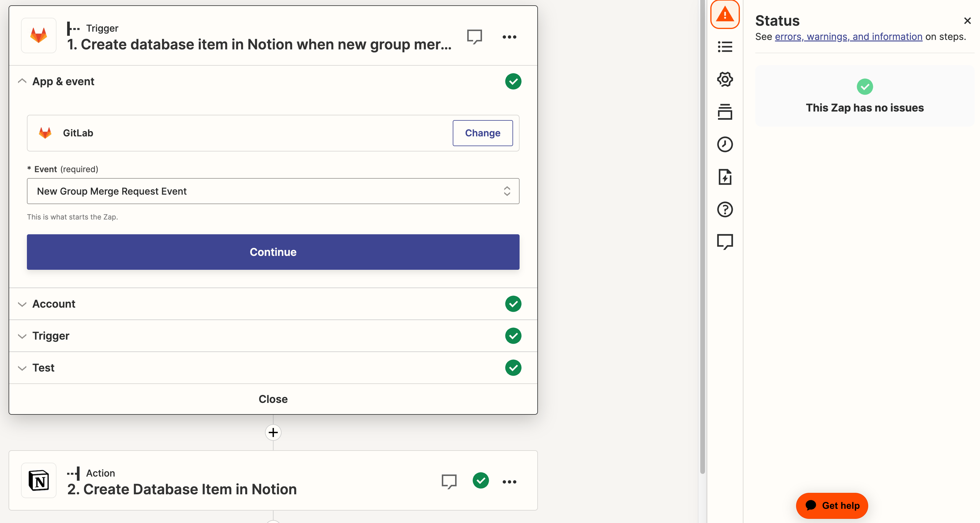Close the Status panel
The image size is (980, 523).
(x=968, y=20)
